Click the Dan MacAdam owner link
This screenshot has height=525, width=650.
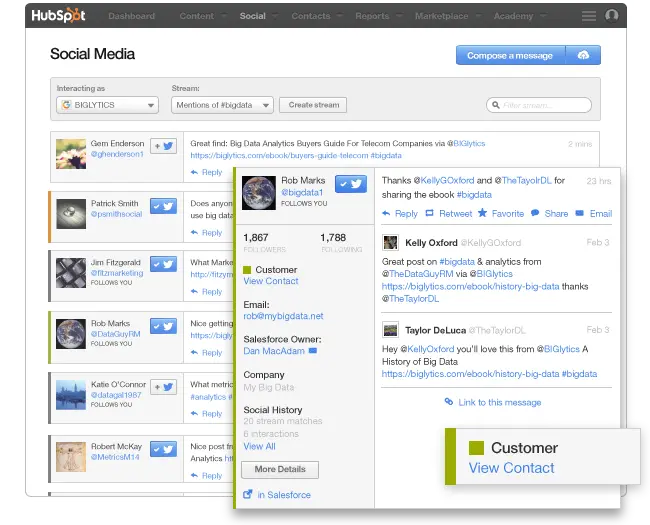(274, 351)
